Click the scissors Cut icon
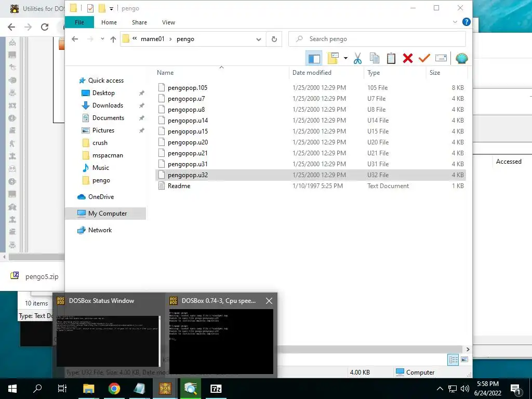 [357, 58]
